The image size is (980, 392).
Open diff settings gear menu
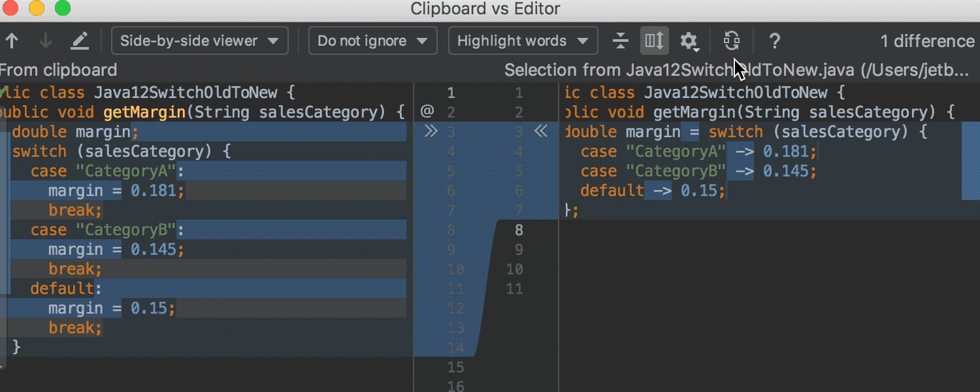pos(689,41)
